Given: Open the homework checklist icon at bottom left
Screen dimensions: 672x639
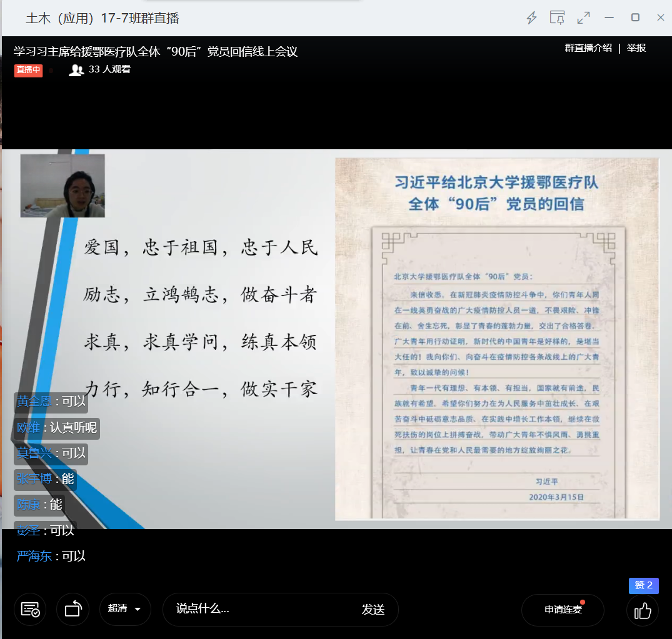Looking at the screenshot, I should [30, 610].
